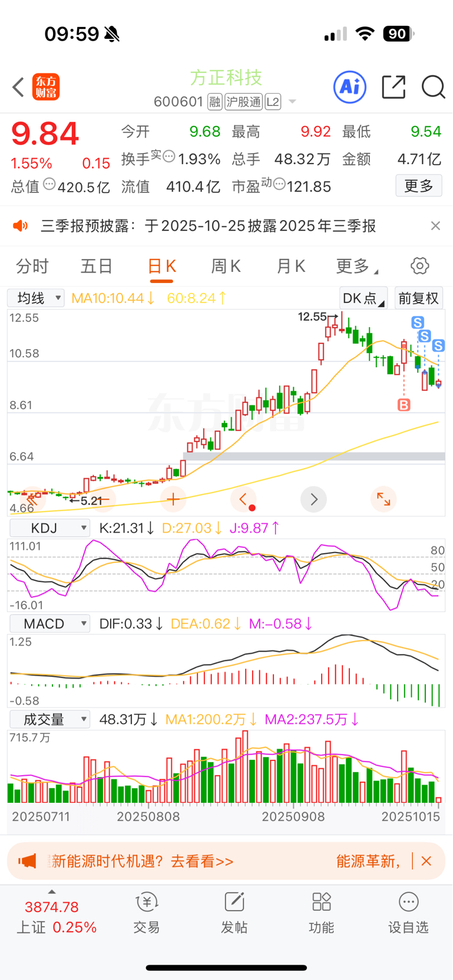The image size is (453, 980).
Task: Open chart settings gear icon
Action: [x=419, y=266]
